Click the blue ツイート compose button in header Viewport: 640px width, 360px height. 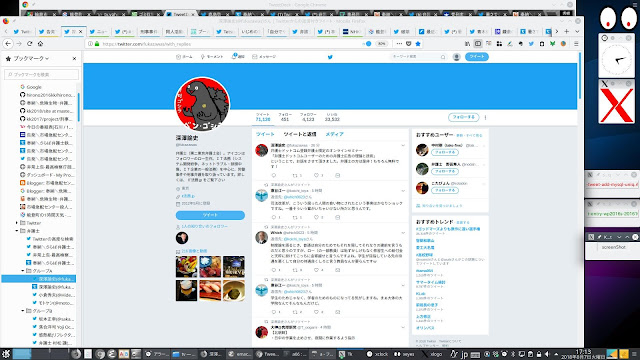click(477, 57)
